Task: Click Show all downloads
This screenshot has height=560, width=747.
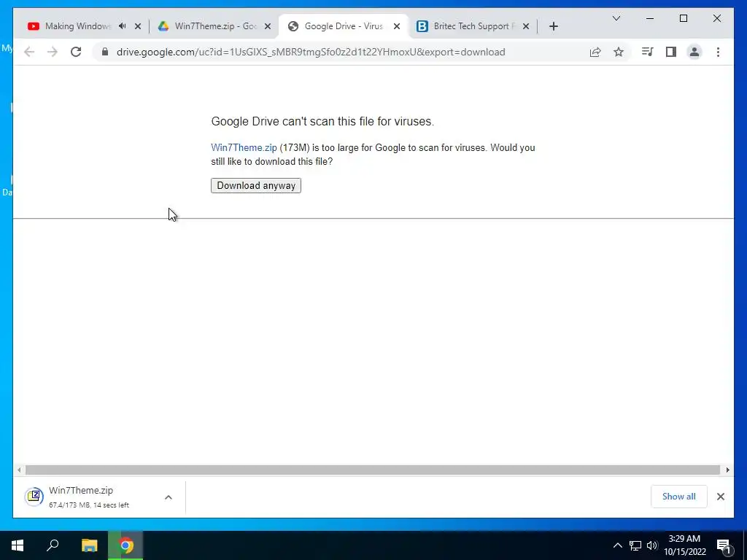Action: (x=679, y=497)
